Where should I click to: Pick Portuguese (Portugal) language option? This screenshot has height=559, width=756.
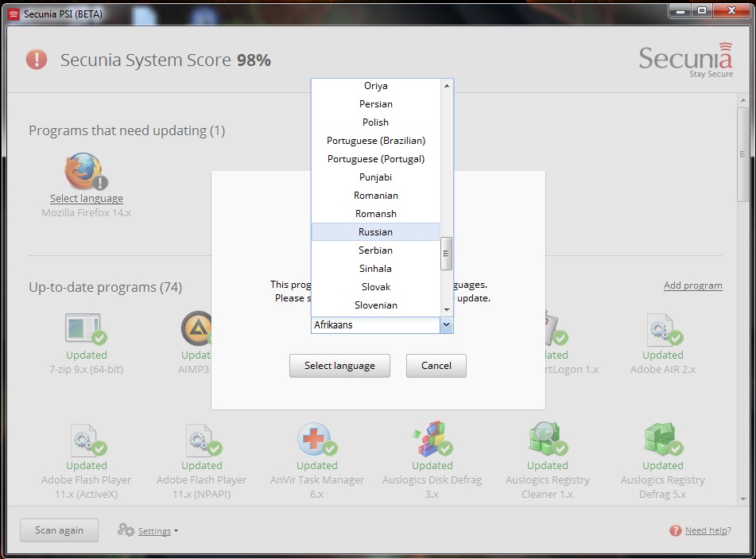coord(375,159)
